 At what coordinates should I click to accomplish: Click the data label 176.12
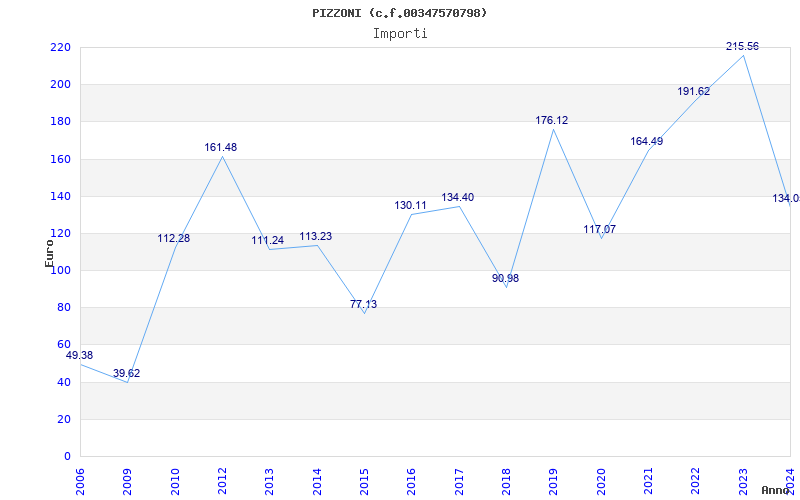tap(552, 120)
